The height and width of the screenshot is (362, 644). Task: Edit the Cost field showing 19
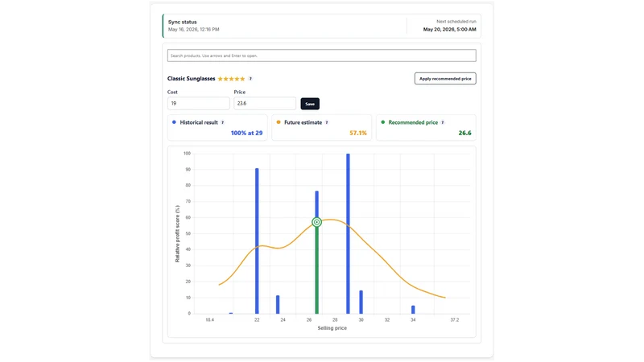(198, 104)
